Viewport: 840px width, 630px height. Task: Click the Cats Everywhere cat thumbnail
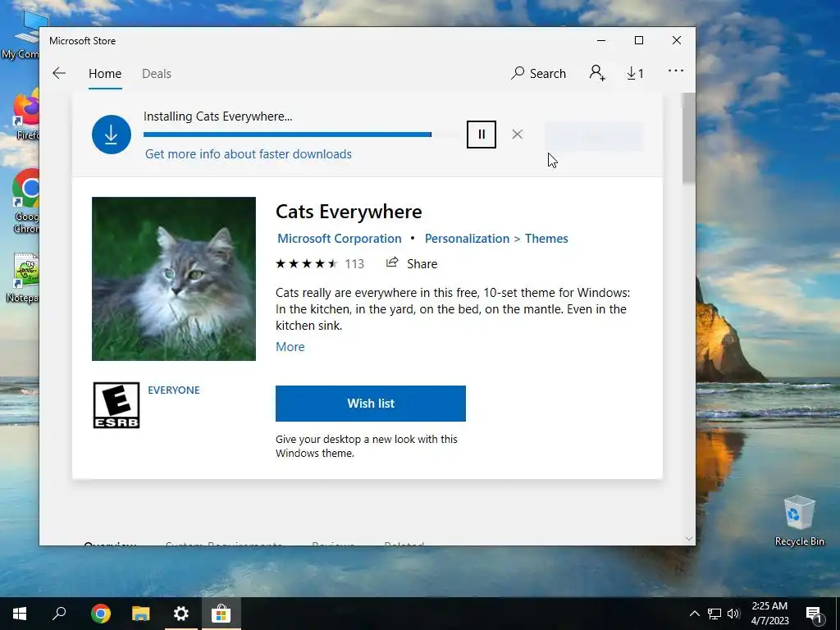click(174, 279)
